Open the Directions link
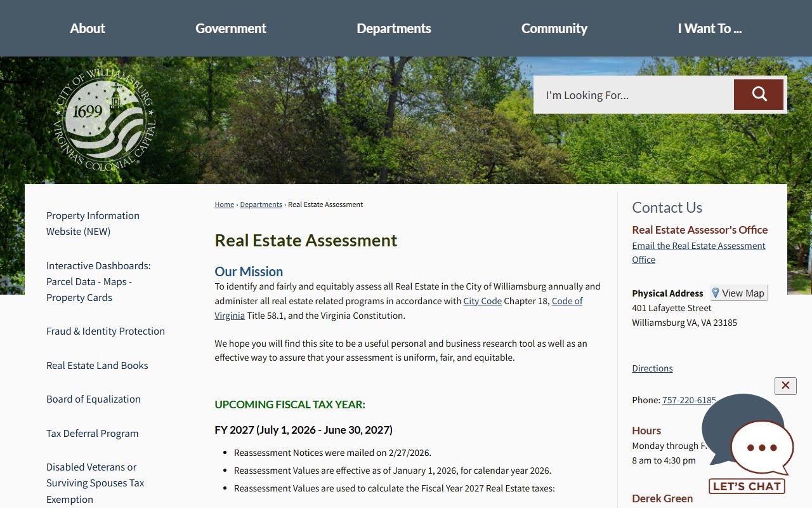The height and width of the screenshot is (508, 812). [x=652, y=368]
